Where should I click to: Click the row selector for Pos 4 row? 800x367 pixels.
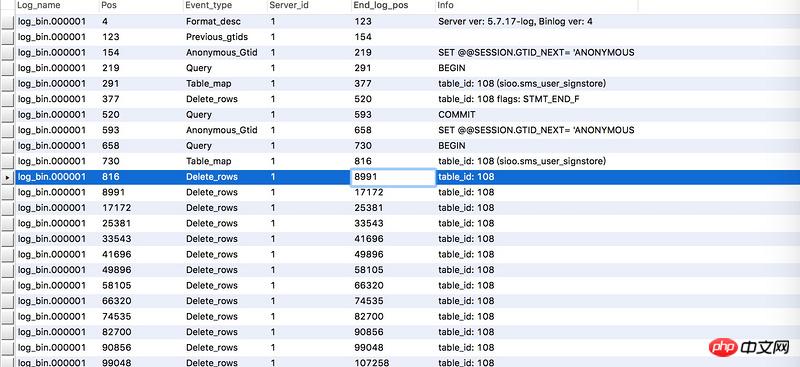point(7,21)
